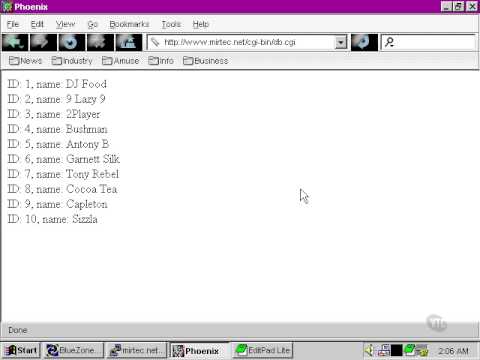
Task: Click the row 'ID: 10, name: Sizzla'
Action: tap(53, 219)
